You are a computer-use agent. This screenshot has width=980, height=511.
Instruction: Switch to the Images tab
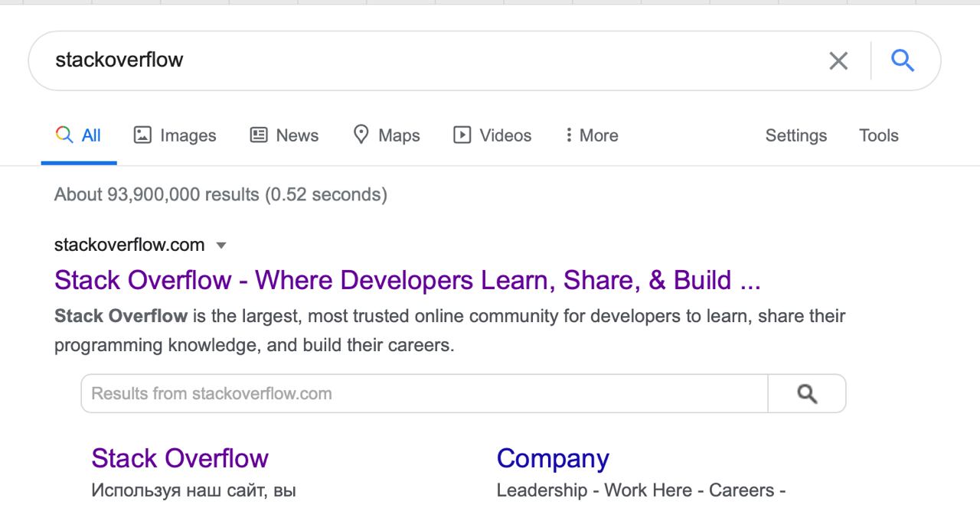click(x=175, y=135)
